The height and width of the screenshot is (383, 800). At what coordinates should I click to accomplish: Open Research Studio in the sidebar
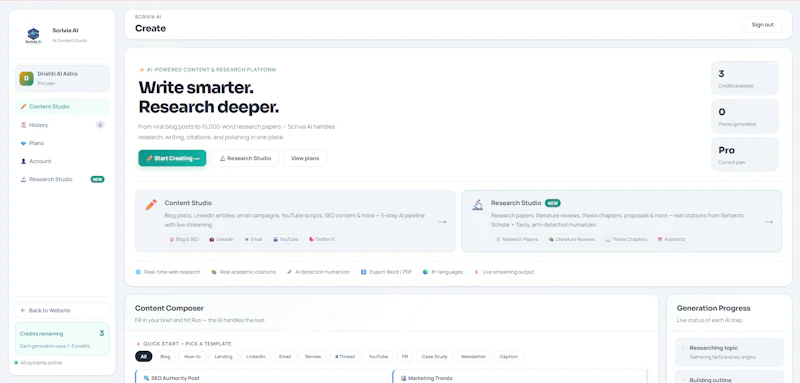pos(62,180)
